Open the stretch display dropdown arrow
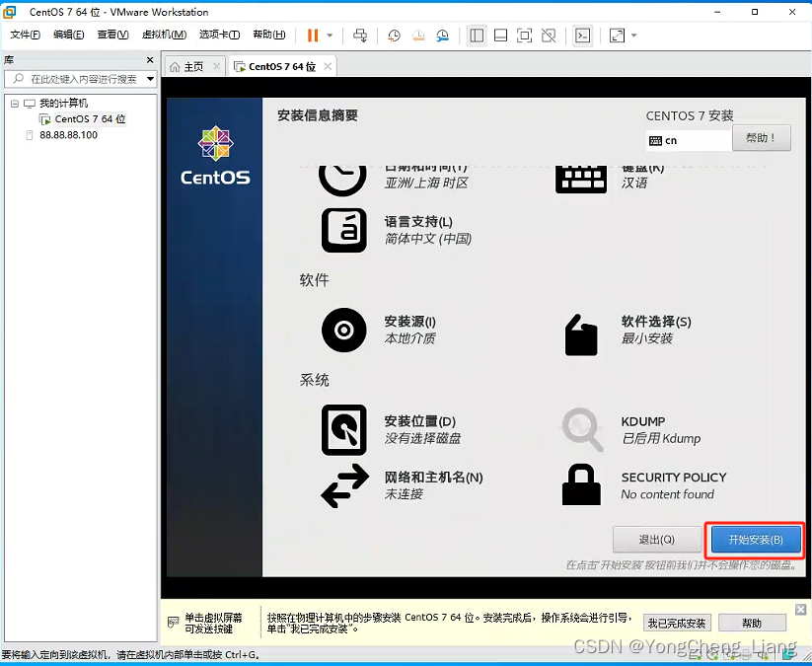The width and height of the screenshot is (812, 666). tap(633, 36)
